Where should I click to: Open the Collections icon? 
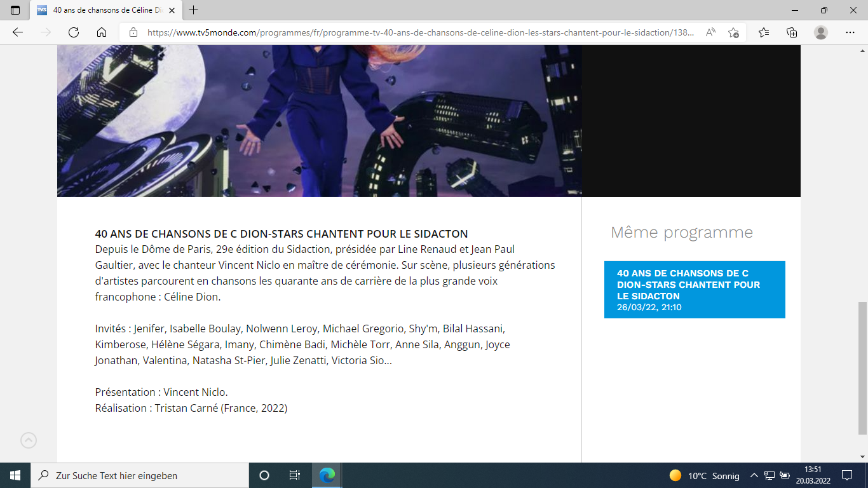792,32
